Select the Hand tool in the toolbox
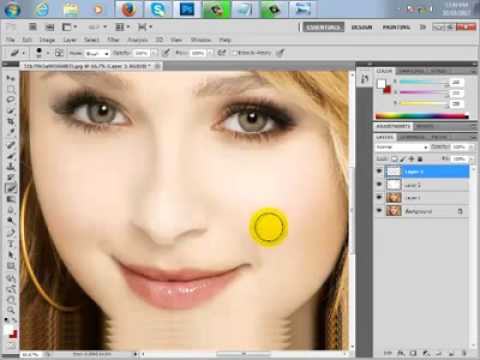This screenshot has height=360, width=480. [11, 300]
